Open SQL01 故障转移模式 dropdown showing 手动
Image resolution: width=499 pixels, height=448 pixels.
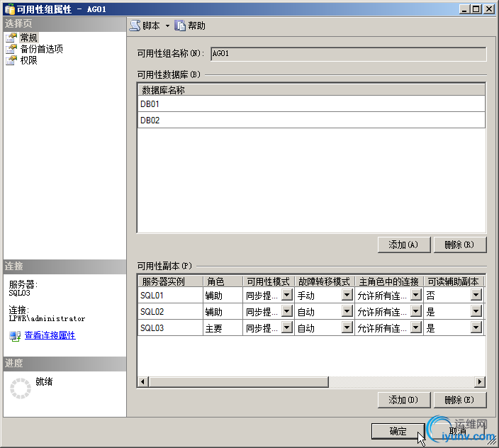click(347, 295)
